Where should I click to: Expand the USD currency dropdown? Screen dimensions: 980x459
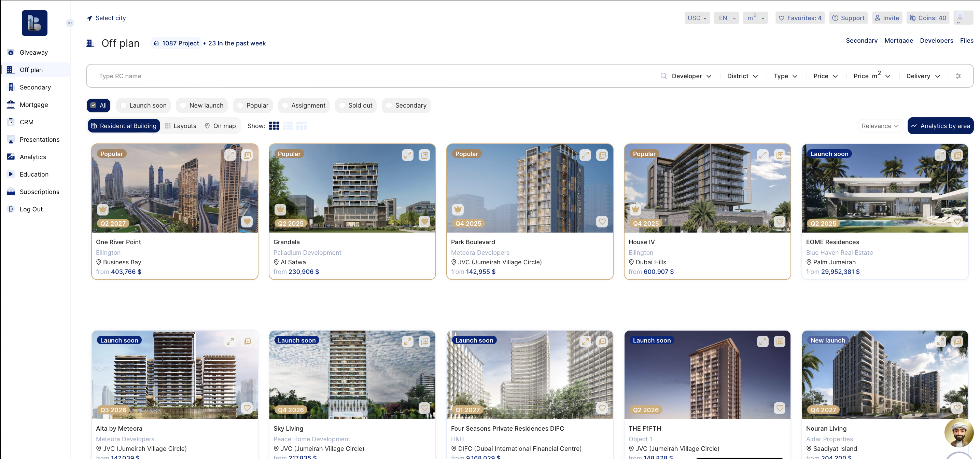[697, 18]
